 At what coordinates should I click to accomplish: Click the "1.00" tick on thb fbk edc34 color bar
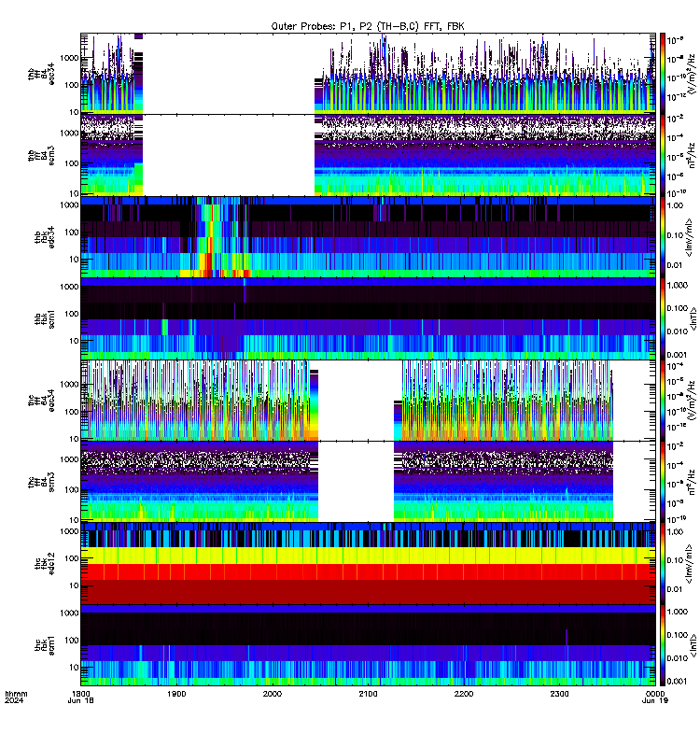point(675,205)
